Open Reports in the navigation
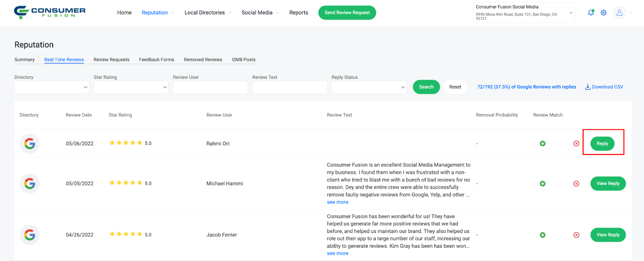 [x=299, y=12]
